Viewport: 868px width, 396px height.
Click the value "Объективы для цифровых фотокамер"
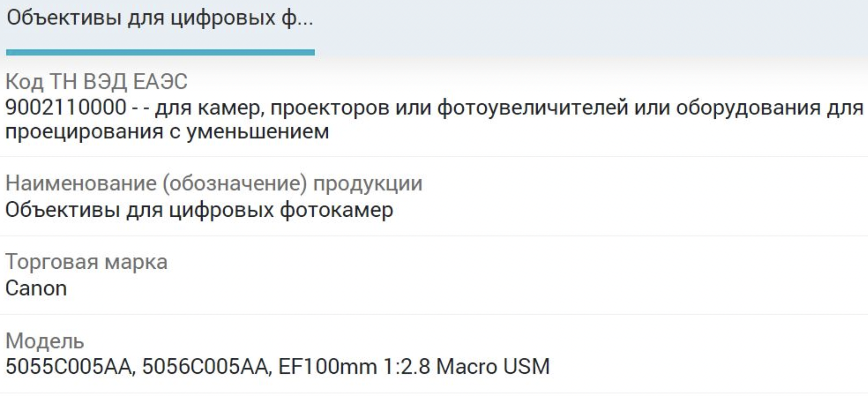[x=199, y=210]
